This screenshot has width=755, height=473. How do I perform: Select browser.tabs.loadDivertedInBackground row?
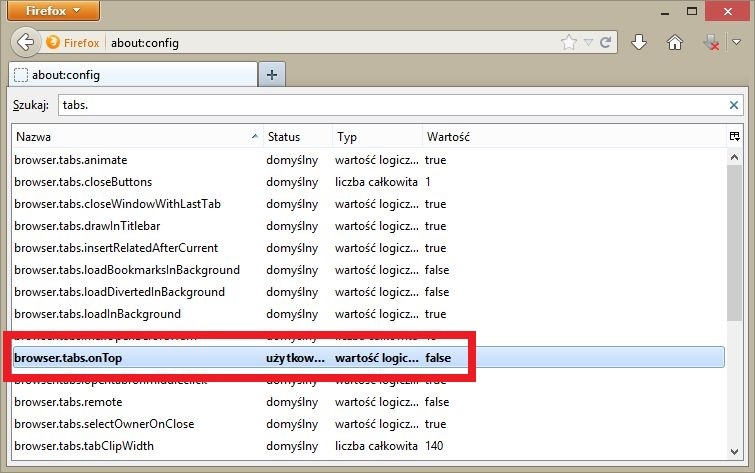(368, 292)
